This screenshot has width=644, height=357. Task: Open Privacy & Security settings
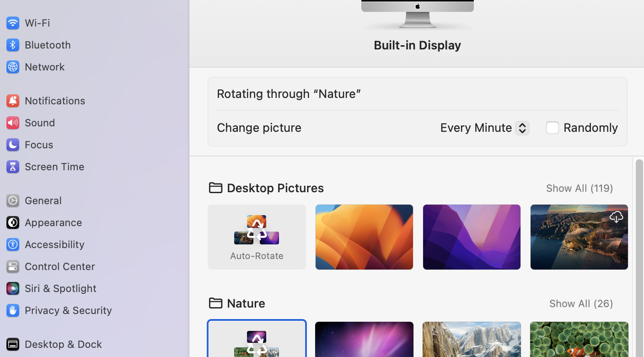[59, 310]
